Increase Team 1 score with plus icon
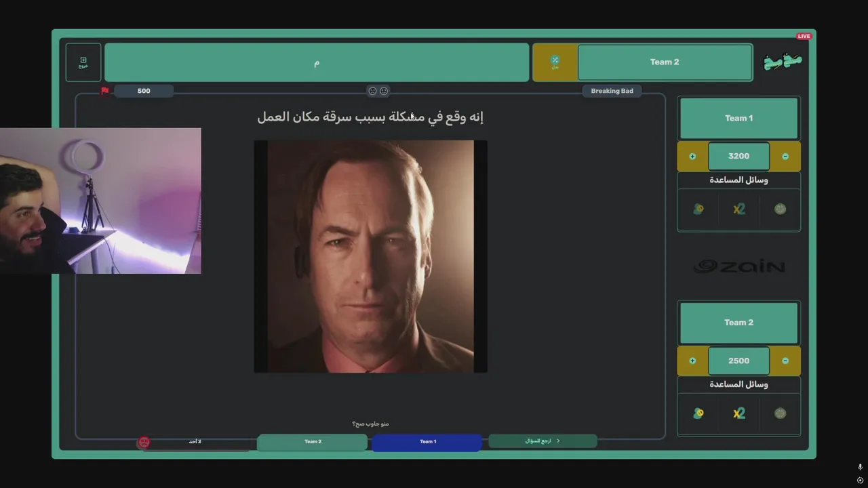 (x=692, y=157)
